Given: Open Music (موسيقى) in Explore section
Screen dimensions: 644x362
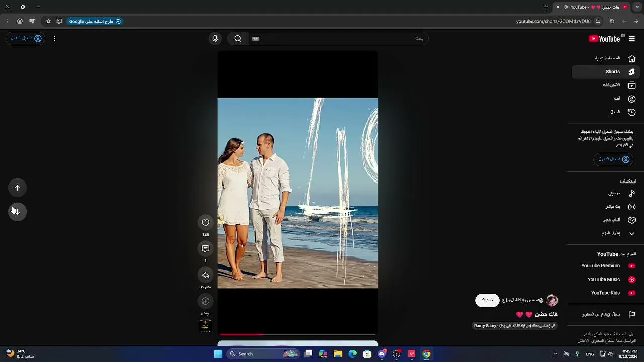Looking at the screenshot, I should [606, 193].
